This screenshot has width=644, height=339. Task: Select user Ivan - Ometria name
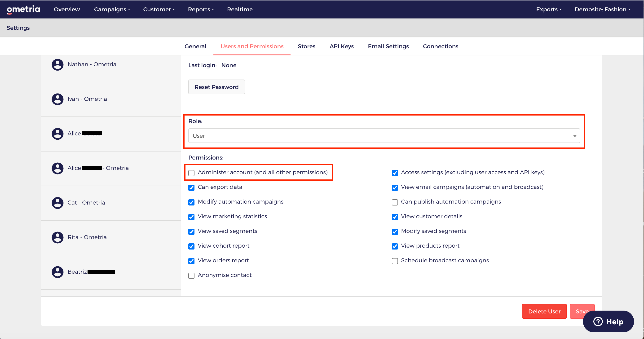[x=87, y=99]
